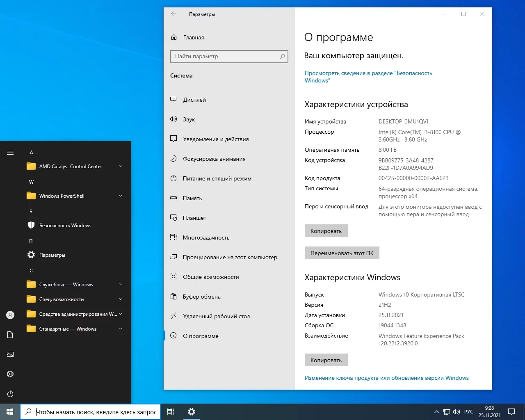Viewport: 525px width, 420px height.
Task: Open Task View on the taskbar
Action: click(x=171, y=412)
